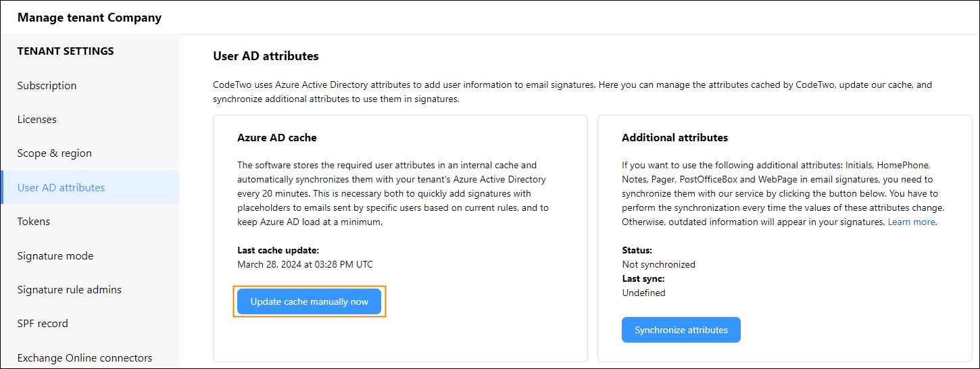The image size is (980, 369).
Task: Open the Subscription settings
Action: (x=47, y=85)
